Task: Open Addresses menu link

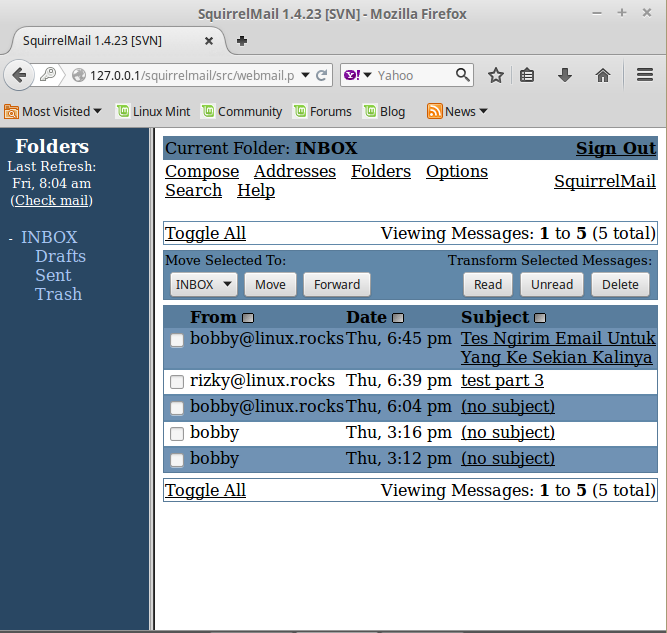Action: click(x=295, y=171)
